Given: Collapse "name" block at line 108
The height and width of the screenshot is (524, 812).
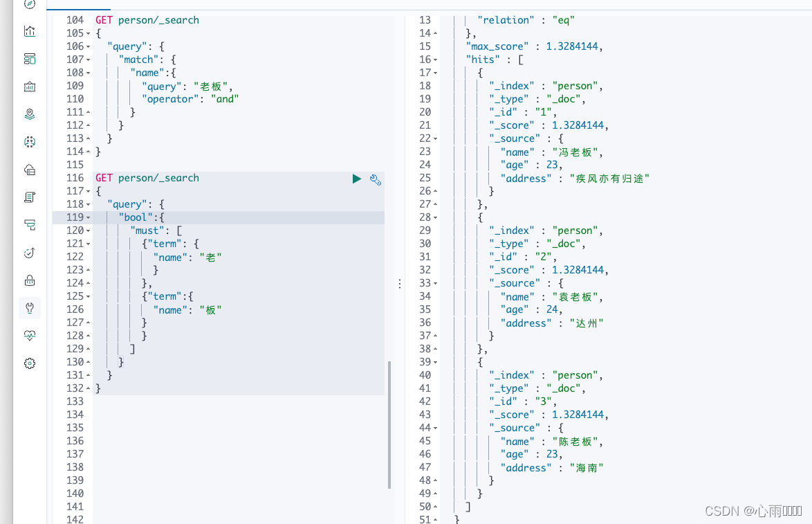Looking at the screenshot, I should [88, 73].
